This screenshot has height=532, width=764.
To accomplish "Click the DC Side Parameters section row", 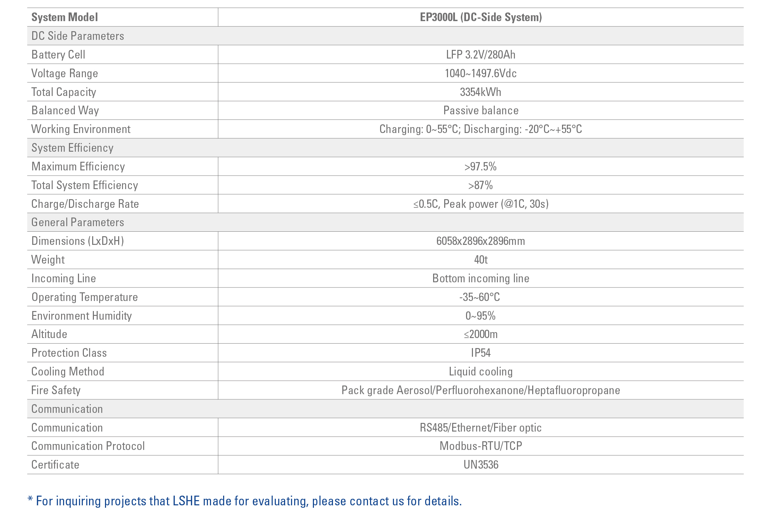I will (x=385, y=36).
